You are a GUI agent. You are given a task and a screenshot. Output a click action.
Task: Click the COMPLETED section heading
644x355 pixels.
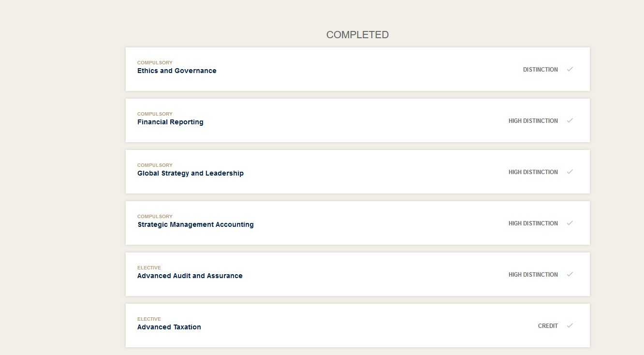coord(357,35)
